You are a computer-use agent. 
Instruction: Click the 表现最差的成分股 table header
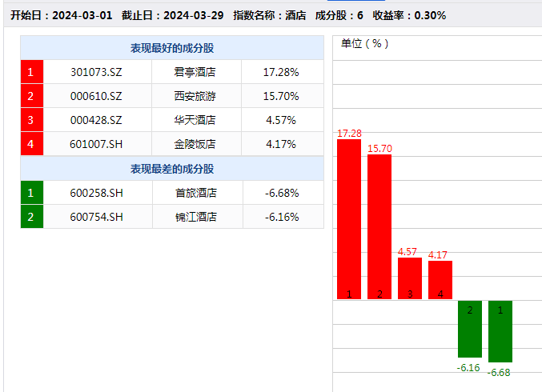[172, 169]
